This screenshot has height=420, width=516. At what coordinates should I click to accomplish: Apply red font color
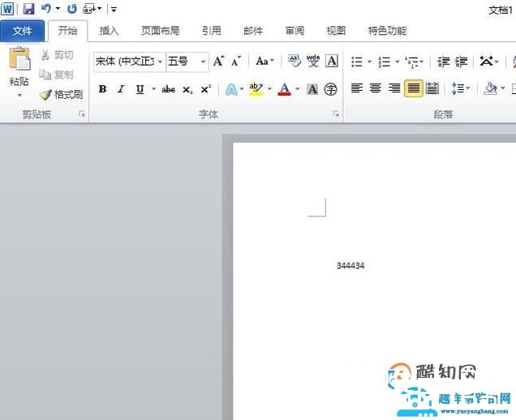point(284,89)
